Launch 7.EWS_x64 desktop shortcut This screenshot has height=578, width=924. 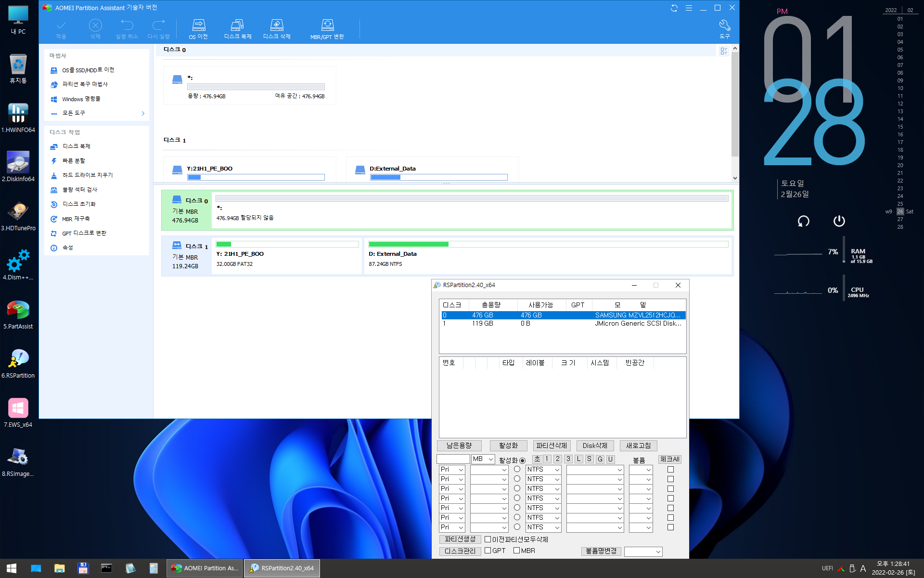(x=18, y=413)
